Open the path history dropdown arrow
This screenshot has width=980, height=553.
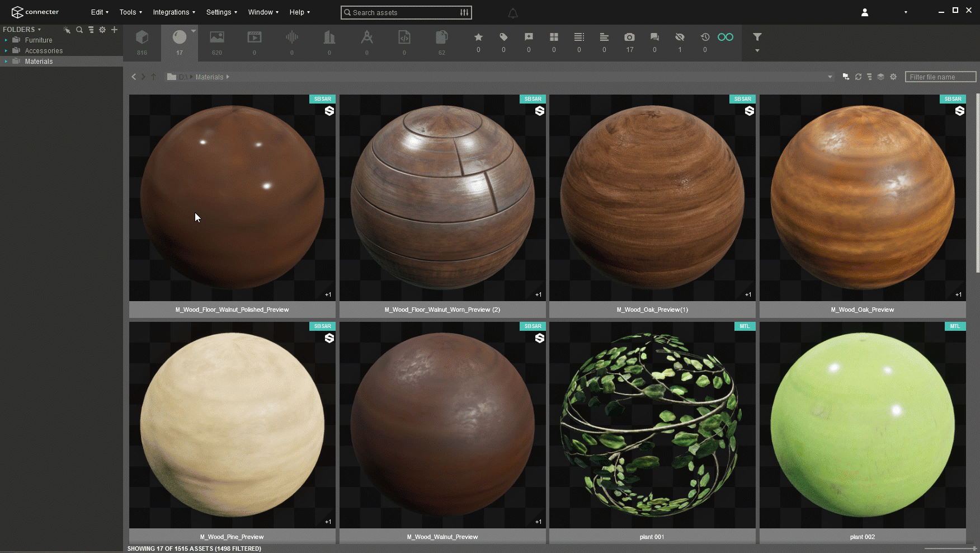[830, 77]
